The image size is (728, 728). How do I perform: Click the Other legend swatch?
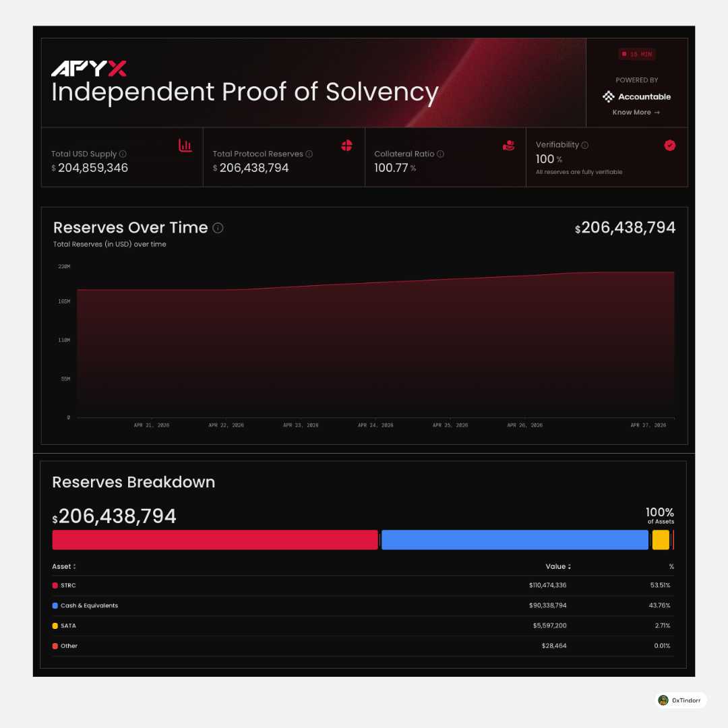pyautogui.click(x=55, y=646)
